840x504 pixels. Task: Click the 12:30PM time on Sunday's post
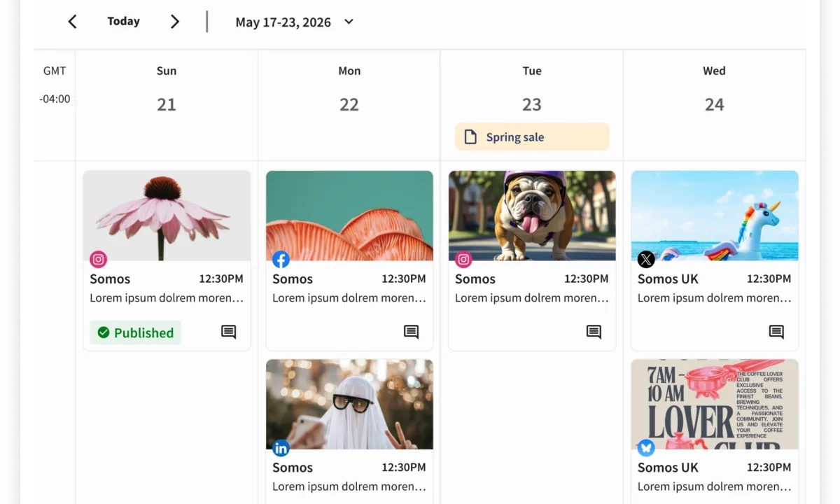click(x=221, y=279)
